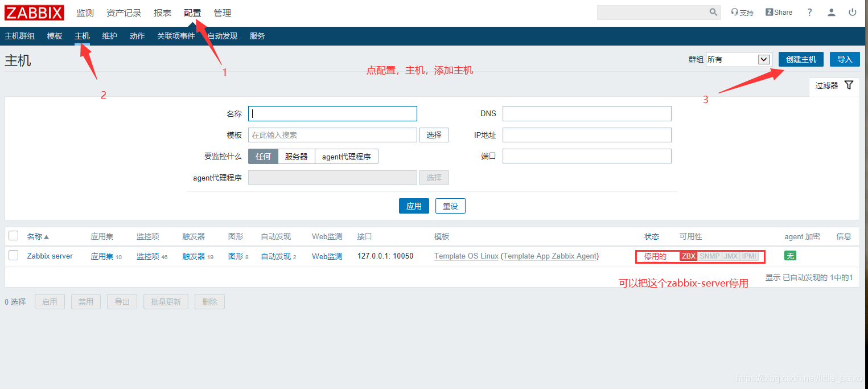Switch to 服务 submenu

tap(257, 36)
